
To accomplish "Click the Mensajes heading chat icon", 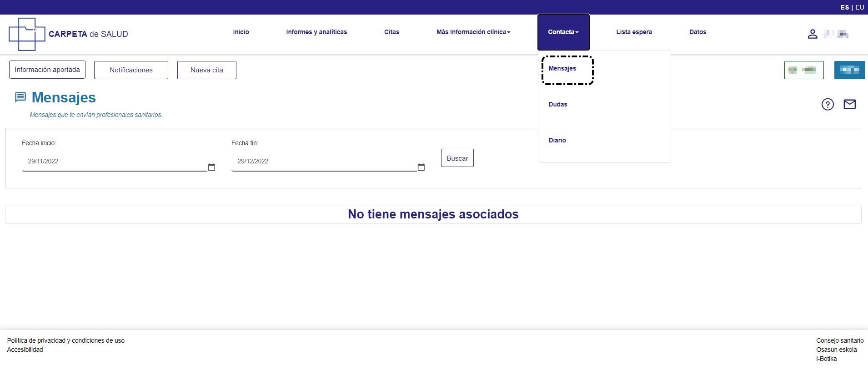I will [20, 97].
